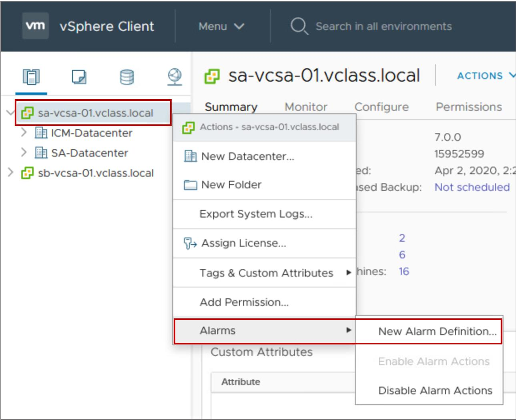
Task: Click the New Datacenter menu icon
Action: (x=190, y=156)
